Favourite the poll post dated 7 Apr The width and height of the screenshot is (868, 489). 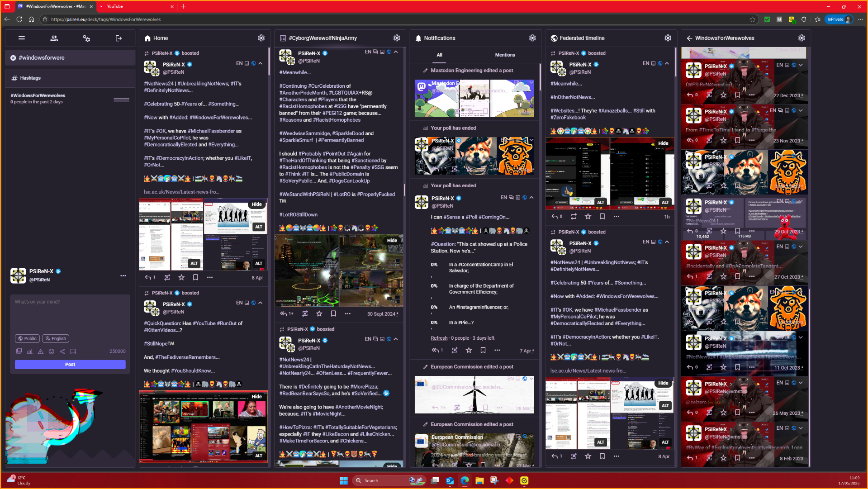469,350
